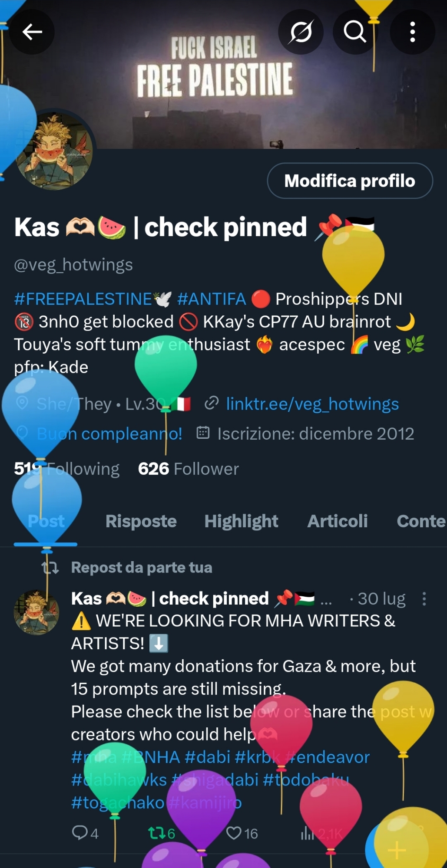Switch to the Highlight tab
447x868 pixels.
241,521
